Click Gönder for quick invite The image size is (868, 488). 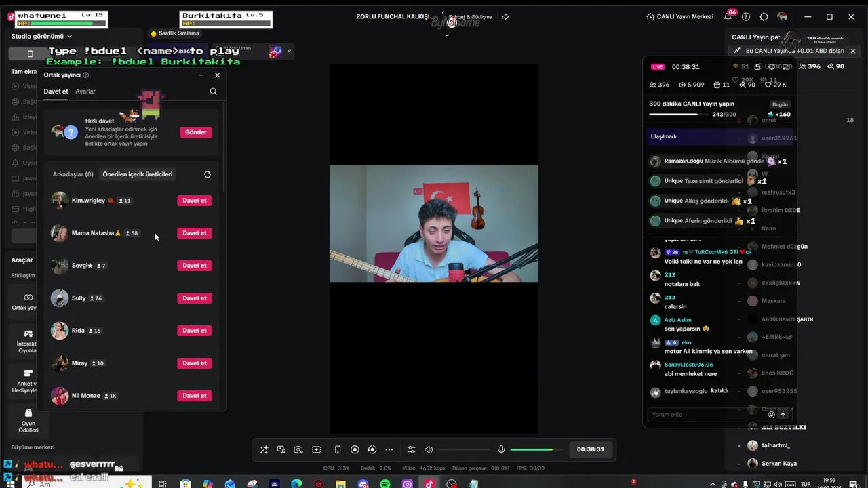tap(196, 132)
